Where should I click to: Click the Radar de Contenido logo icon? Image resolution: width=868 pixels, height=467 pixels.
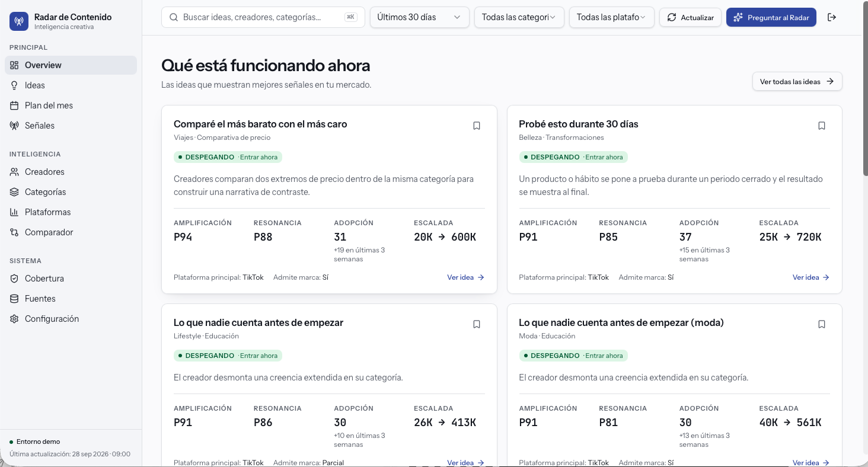pyautogui.click(x=19, y=21)
